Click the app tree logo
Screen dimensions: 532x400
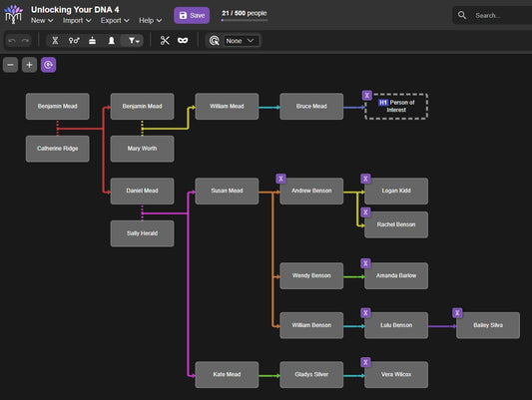click(x=13, y=15)
